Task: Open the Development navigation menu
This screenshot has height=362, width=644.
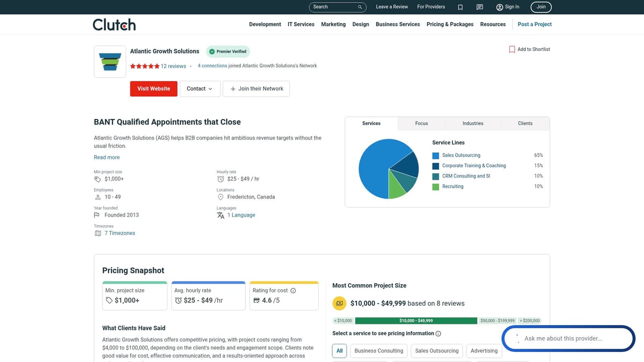Action: [x=265, y=25]
